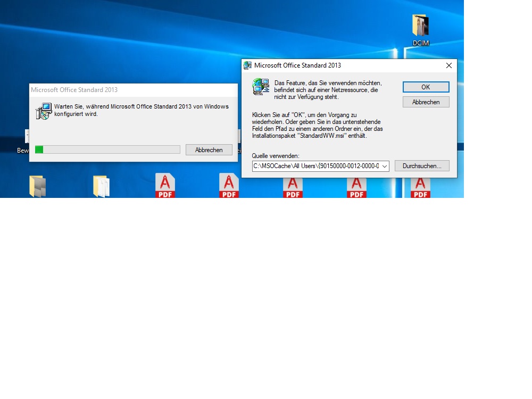Click the 'Klicken Sie auf "OK"' instruction text
The image size is (532, 399).
pos(317,125)
